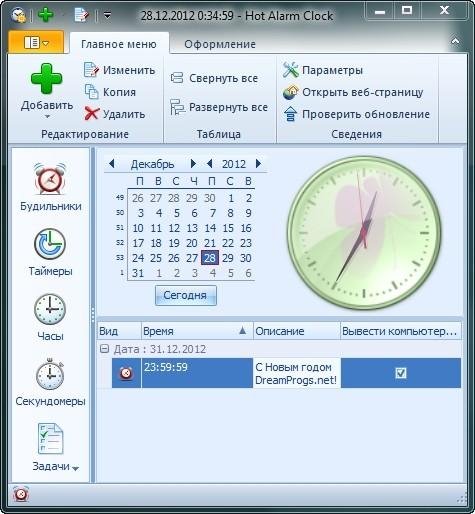The image size is (475, 514).
Task: Click Удалить red X delete button
Action: [x=115, y=114]
